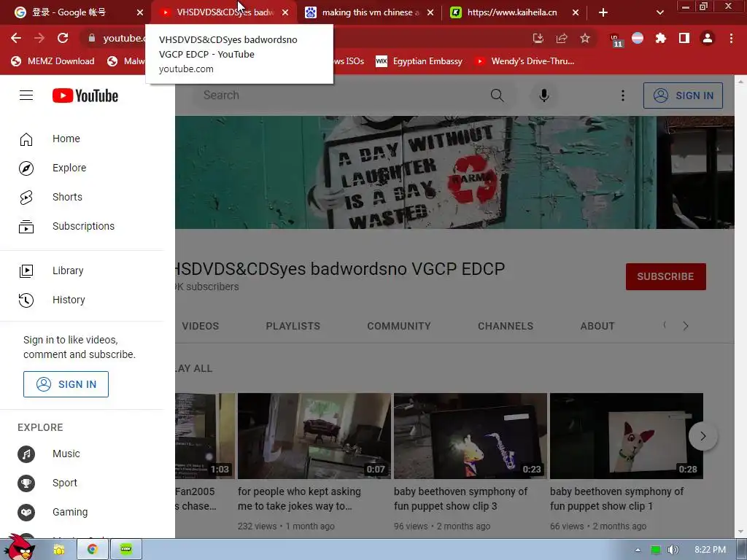Switch to the Google account login tab

point(69,12)
